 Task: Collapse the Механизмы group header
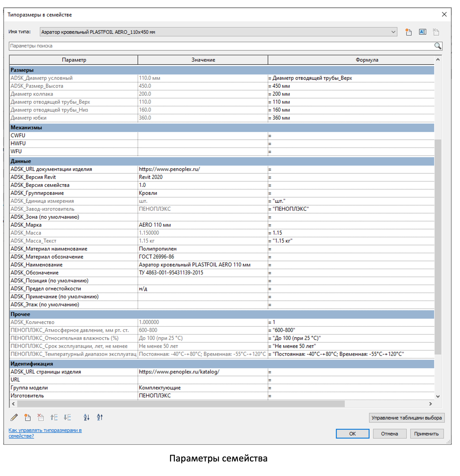[x=222, y=128]
